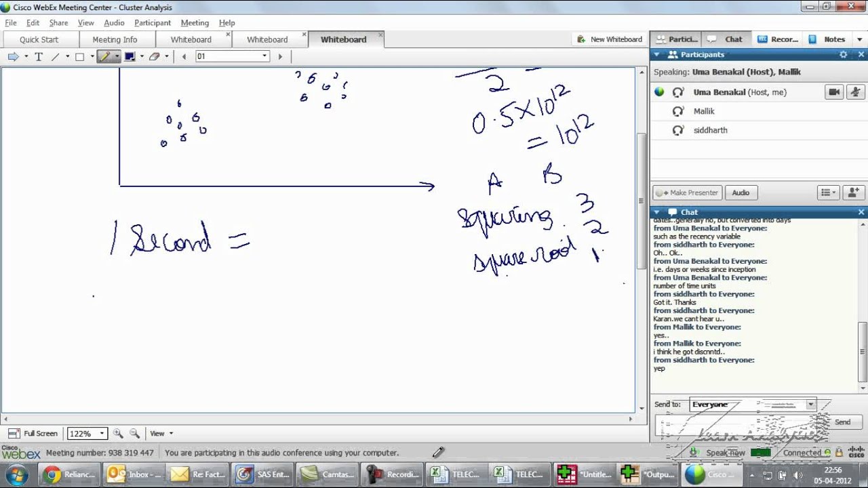The image size is (868, 488).
Task: Click the Make Presenter button
Action: coord(687,192)
